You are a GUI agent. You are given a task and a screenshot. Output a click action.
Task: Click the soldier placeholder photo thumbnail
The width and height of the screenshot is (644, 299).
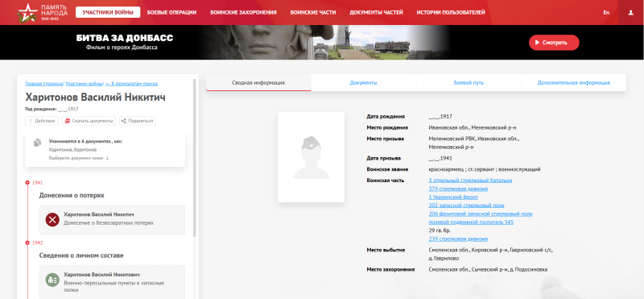click(x=311, y=157)
